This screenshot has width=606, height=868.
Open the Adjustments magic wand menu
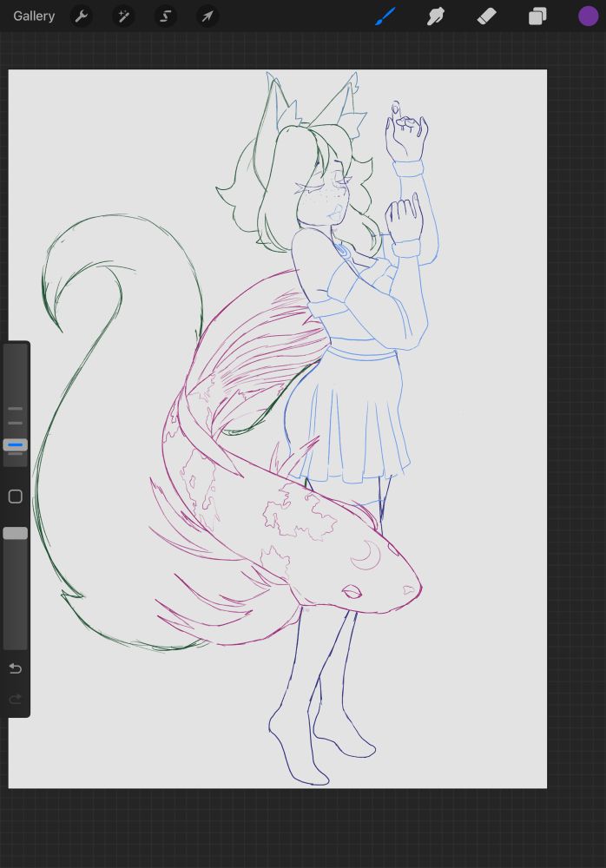(123, 16)
